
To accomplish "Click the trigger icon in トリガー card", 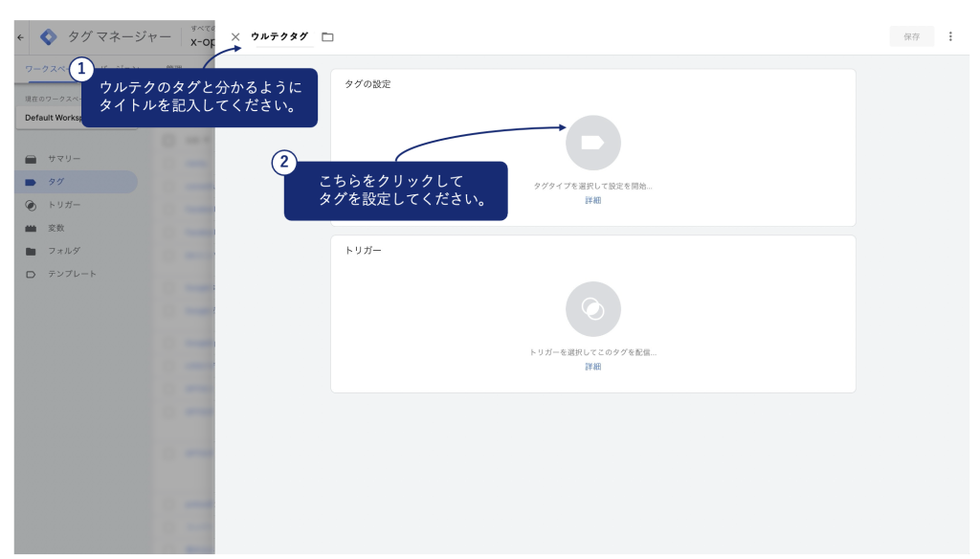I will 592,308.
